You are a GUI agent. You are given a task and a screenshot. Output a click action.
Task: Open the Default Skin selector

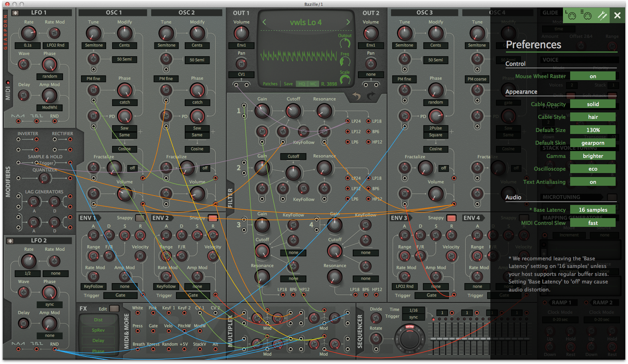pyautogui.click(x=593, y=143)
